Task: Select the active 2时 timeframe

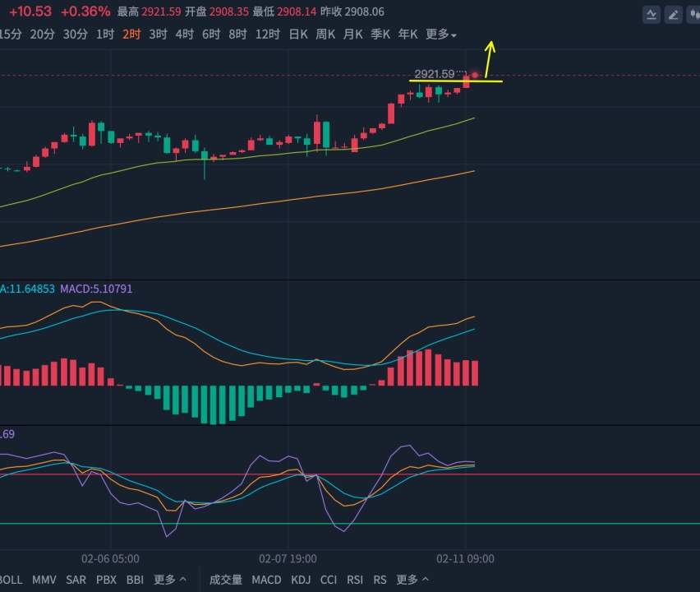Action: pyautogui.click(x=131, y=35)
